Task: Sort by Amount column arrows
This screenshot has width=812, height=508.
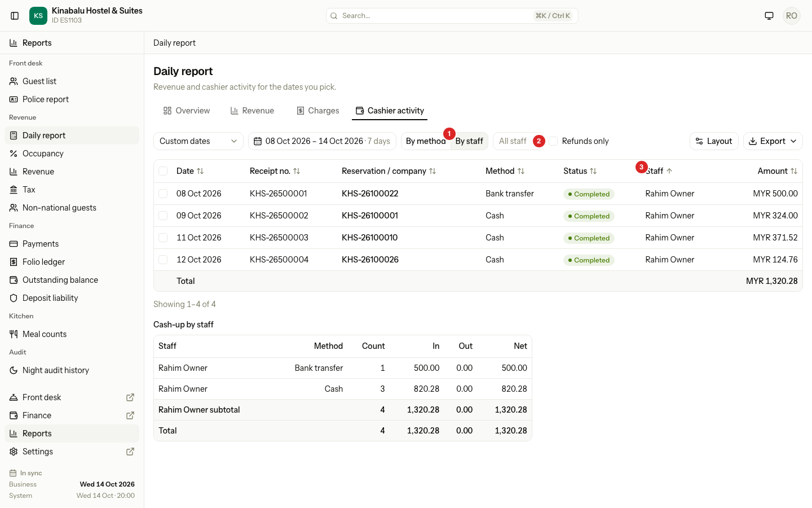Action: tap(794, 171)
